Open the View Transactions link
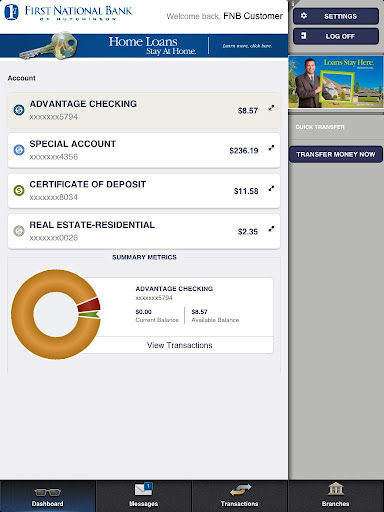Image resolution: width=384 pixels, height=512 pixels. click(x=179, y=345)
